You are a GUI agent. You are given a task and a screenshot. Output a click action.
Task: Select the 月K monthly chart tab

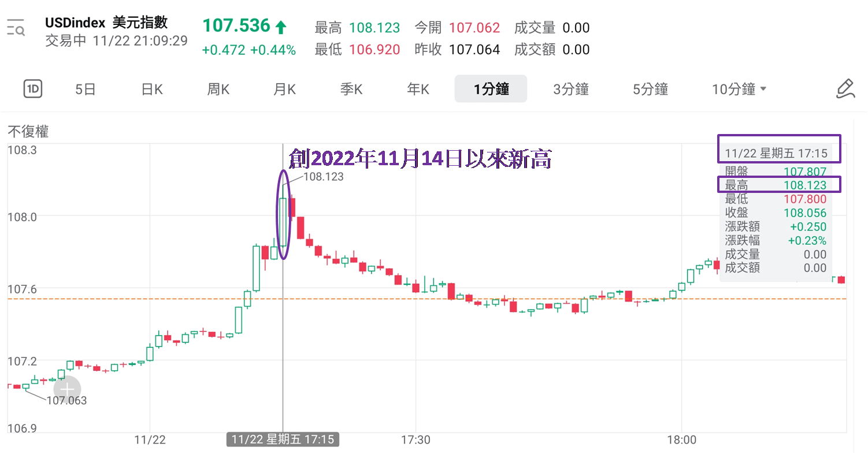click(284, 89)
